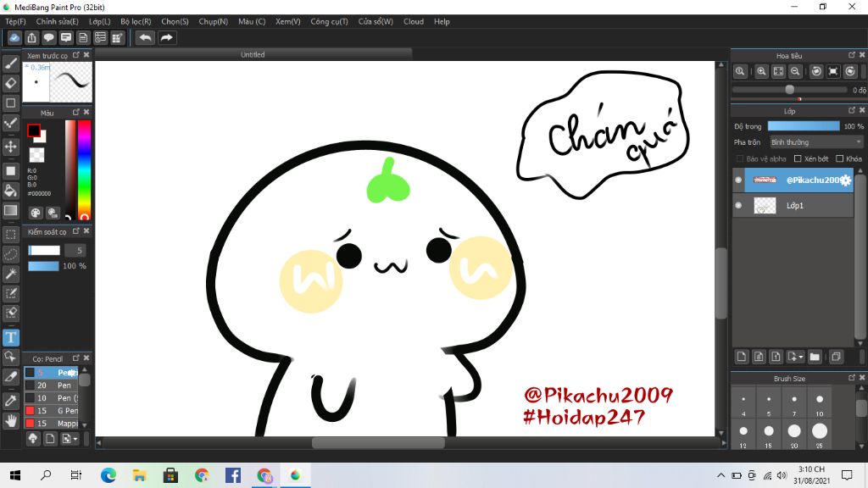Select the Move tool
Viewport: 868px width, 488px height.
tap(10, 147)
